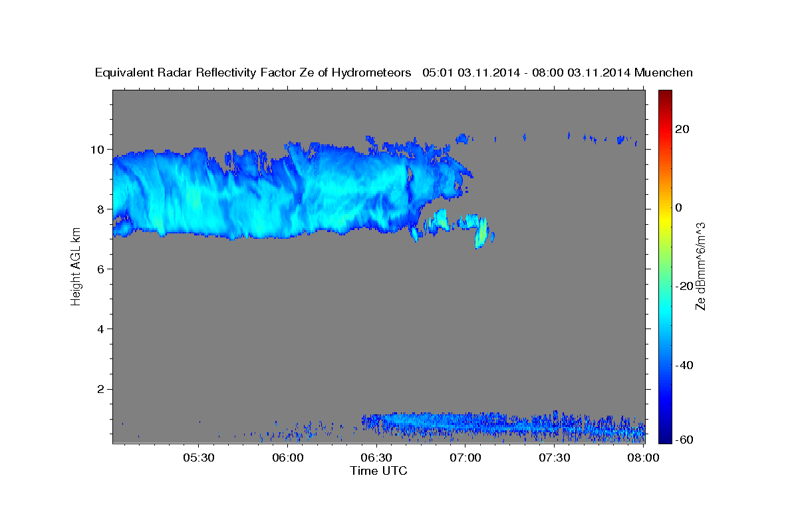Click the '06:30' time axis label

tap(376, 458)
